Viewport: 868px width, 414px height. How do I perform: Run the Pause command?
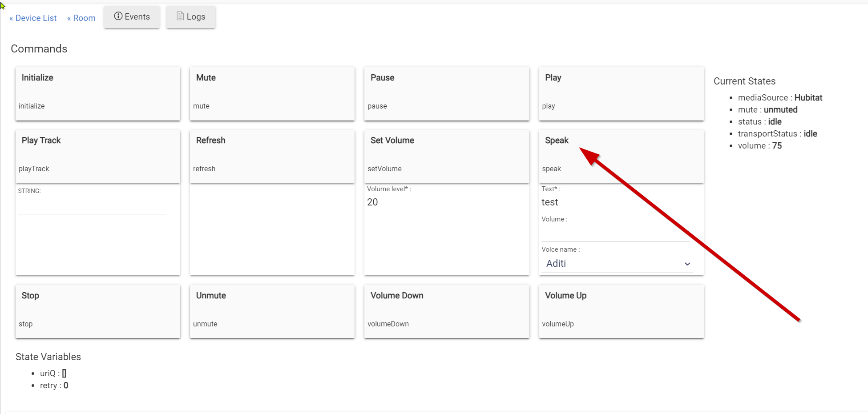click(447, 94)
